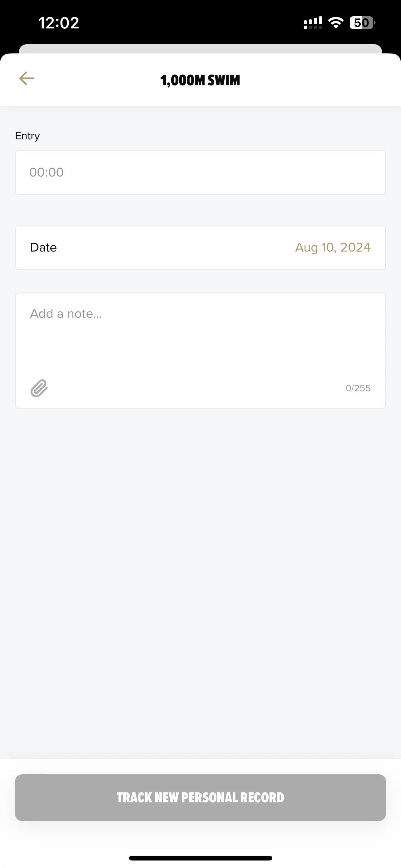This screenshot has height=868, width=401.
Task: Tap the 0/255 character counter
Action: coord(358,388)
